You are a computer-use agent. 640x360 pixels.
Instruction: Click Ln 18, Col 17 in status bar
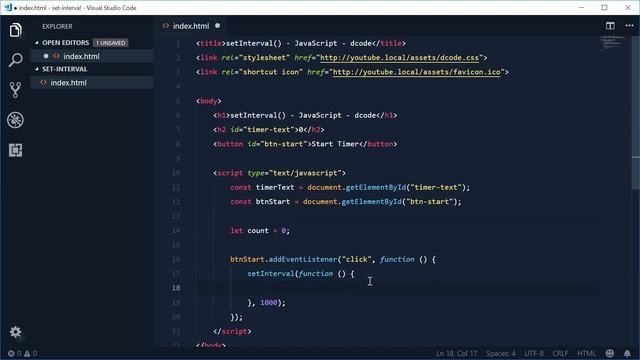coord(456,353)
